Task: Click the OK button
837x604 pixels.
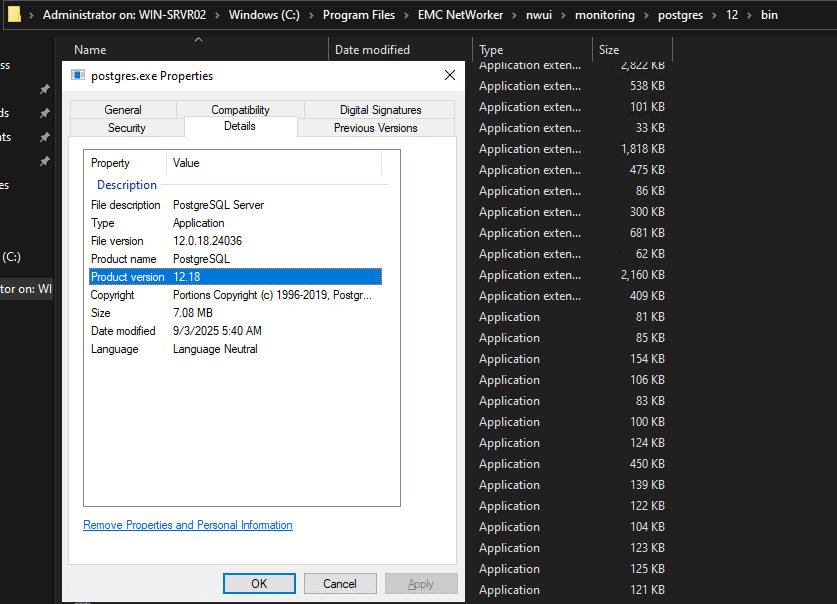Action: (x=259, y=583)
